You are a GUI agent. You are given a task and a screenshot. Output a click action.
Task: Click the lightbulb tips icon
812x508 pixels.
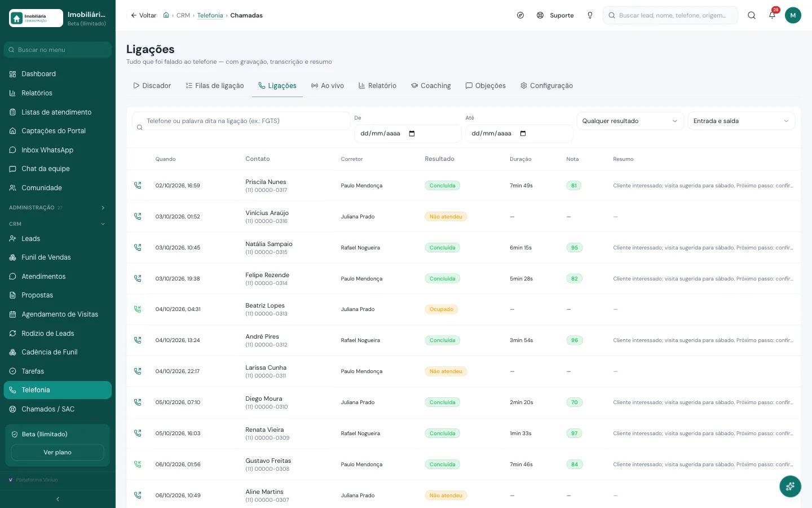[590, 15]
